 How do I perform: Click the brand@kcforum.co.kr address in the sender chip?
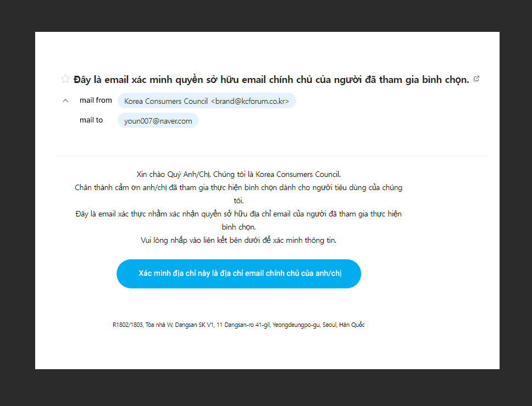pos(250,101)
